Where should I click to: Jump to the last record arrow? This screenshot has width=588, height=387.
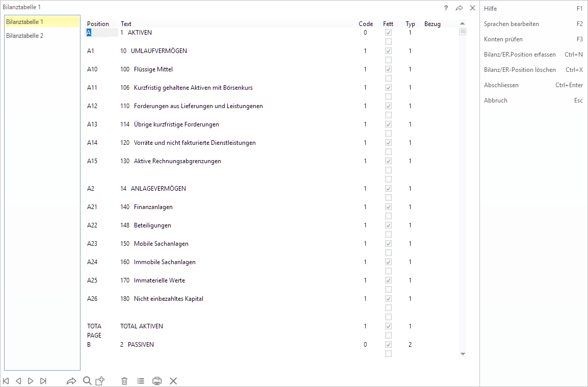43,381
